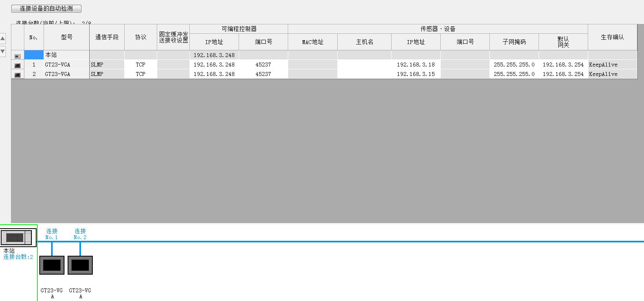The image size is (644, 301).
Task: Click the sensor IP address 192.168.3.18 cell
Action: pos(416,65)
